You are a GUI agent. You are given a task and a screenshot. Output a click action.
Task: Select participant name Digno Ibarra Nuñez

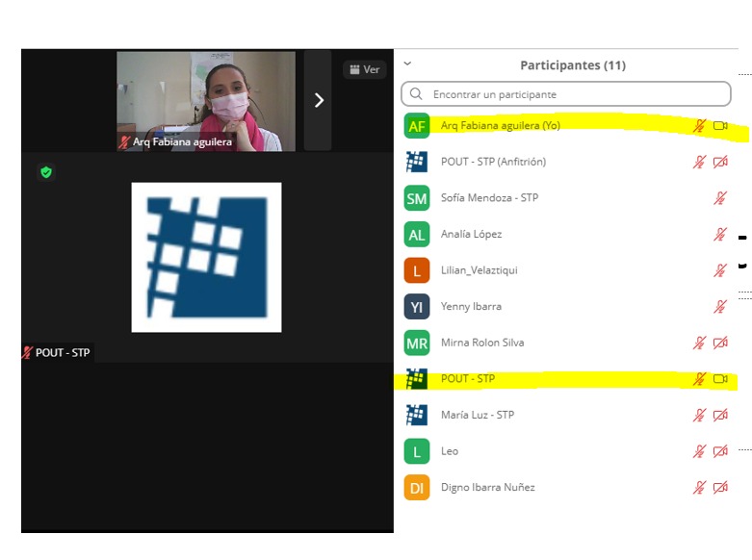coord(488,487)
